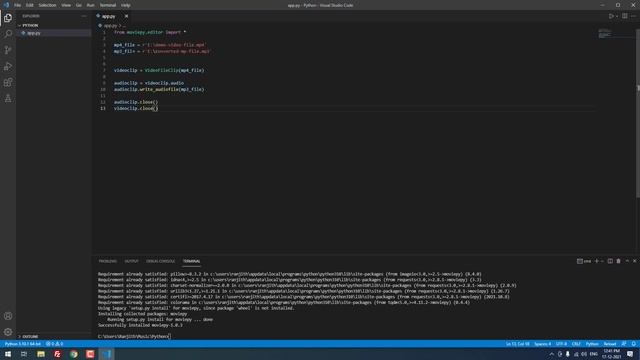This screenshot has width=640, height=360.
Task: Open the Explorer view in the activity bar
Action: coord(8,18)
